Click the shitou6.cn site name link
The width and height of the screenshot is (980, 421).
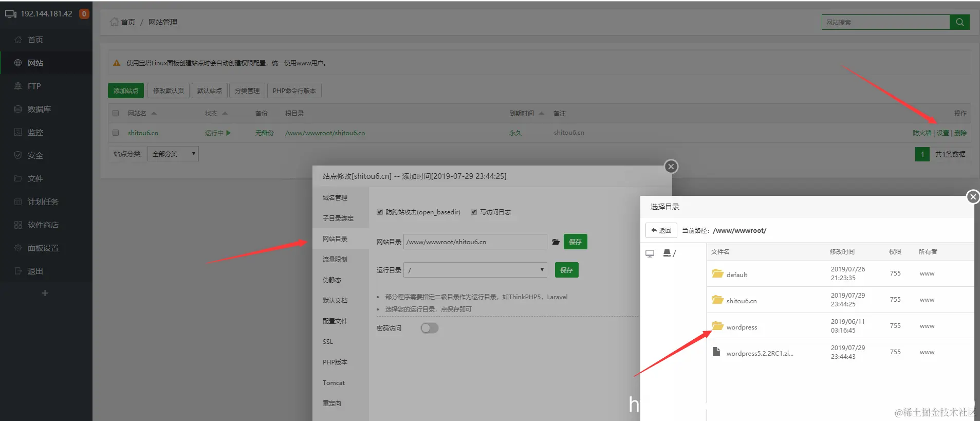point(143,133)
